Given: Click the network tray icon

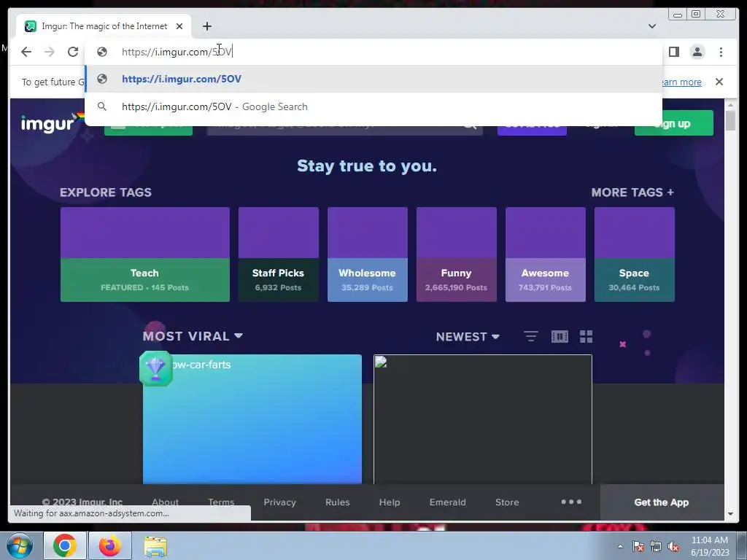Looking at the screenshot, I should pos(656,546).
